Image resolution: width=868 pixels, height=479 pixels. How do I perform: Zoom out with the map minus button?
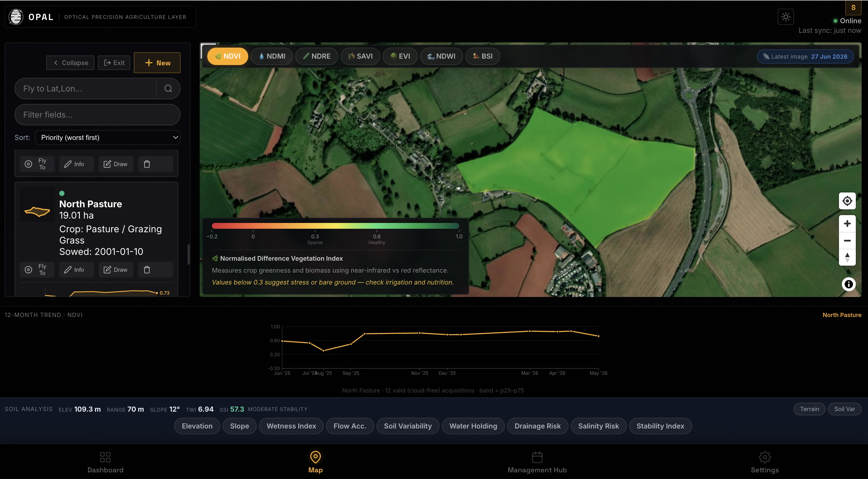coord(847,240)
